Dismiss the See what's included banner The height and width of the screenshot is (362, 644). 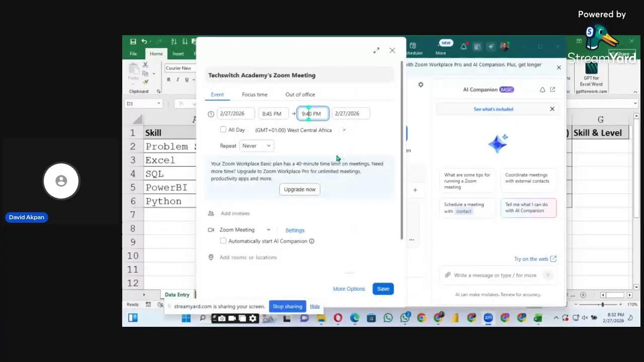coord(552,109)
